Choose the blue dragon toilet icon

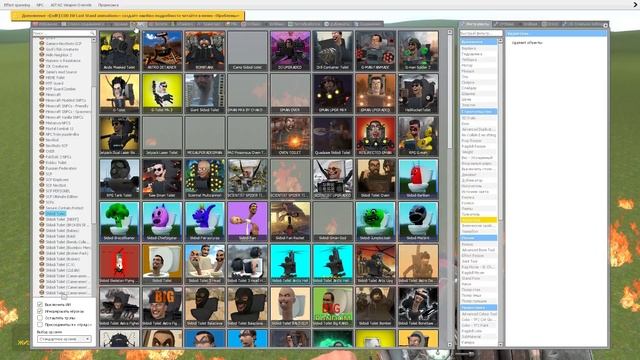pyautogui.click(x=204, y=221)
